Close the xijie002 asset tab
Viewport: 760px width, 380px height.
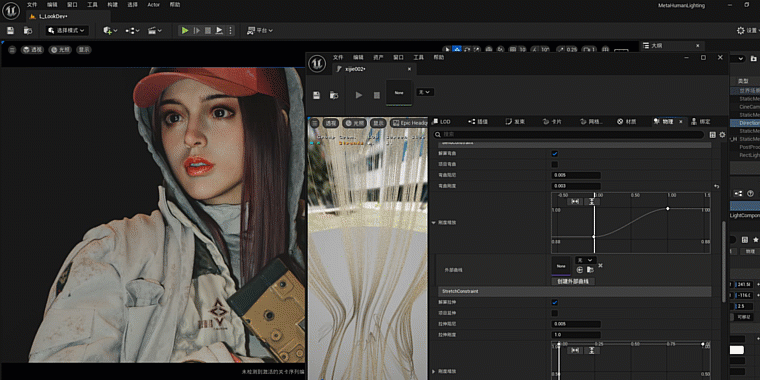coord(409,69)
